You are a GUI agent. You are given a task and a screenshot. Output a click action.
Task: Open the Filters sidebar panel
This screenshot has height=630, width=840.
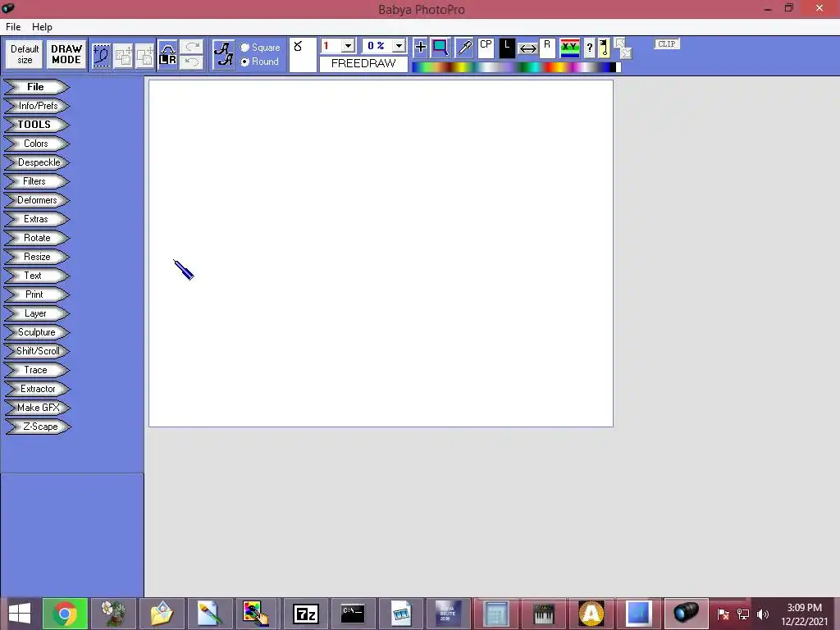click(37, 181)
